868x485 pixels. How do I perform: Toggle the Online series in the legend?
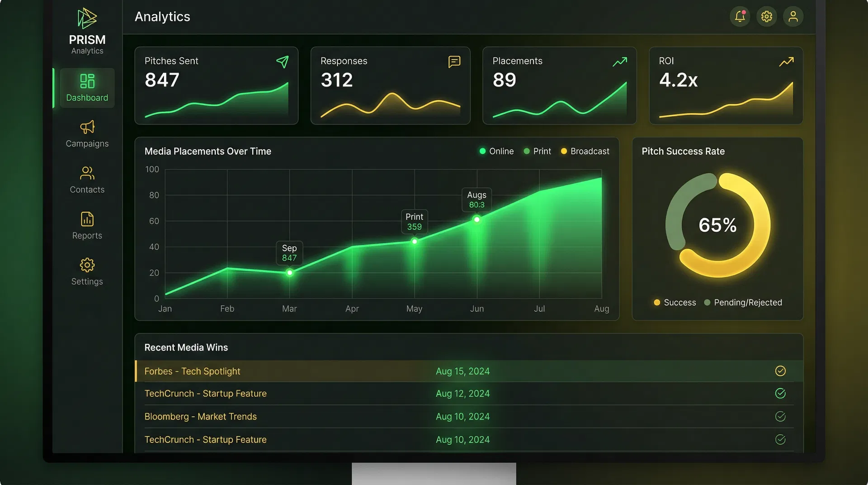coord(496,151)
